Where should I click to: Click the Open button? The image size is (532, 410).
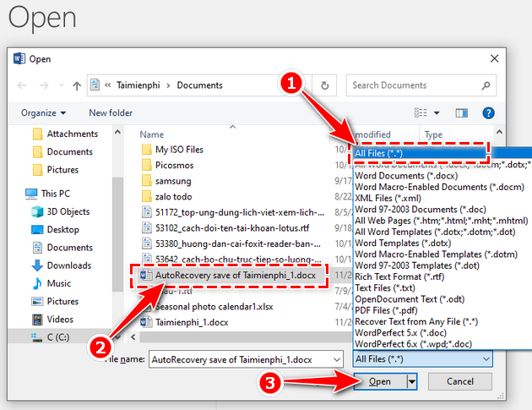pos(380,381)
